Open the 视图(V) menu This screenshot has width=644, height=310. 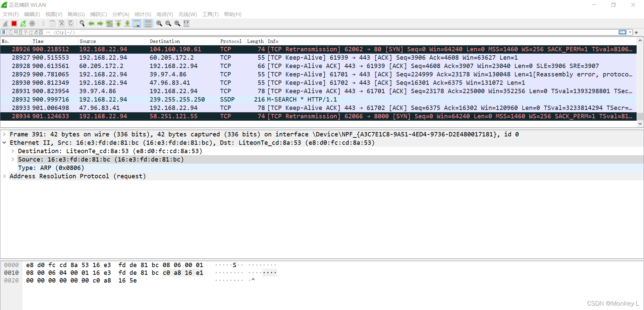pyautogui.click(x=54, y=14)
